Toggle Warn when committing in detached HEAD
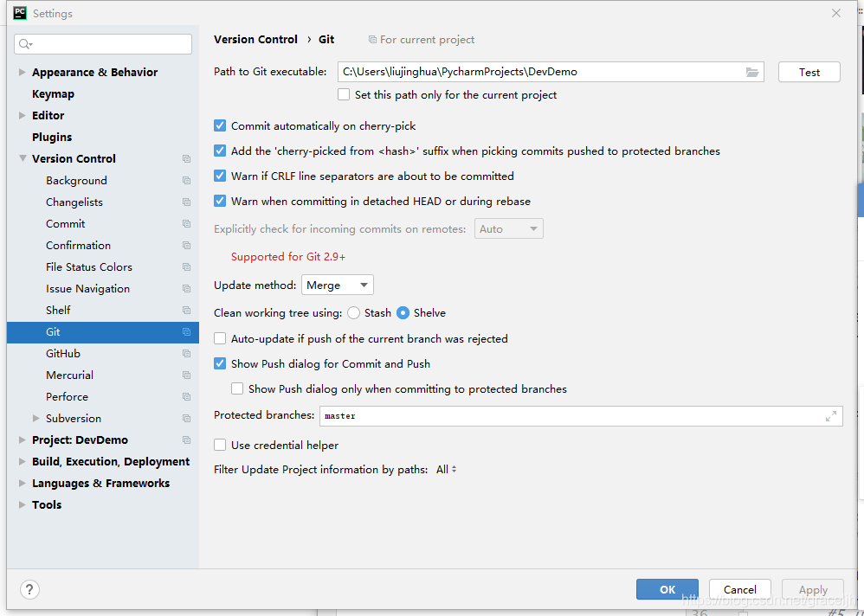864x616 pixels. [x=220, y=201]
